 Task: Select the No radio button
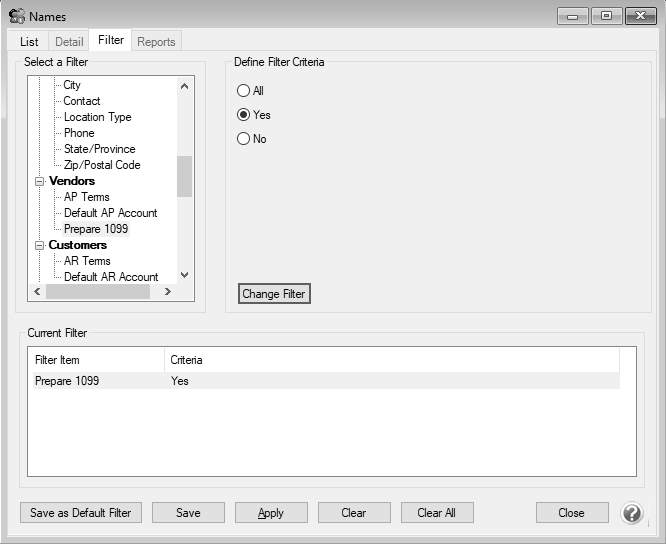click(x=243, y=139)
